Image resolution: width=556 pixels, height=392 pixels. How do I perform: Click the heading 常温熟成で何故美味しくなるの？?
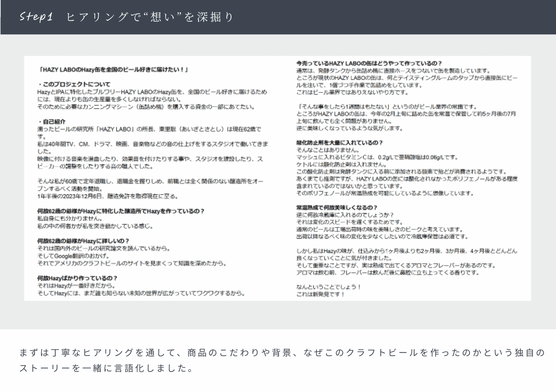point(337,208)
